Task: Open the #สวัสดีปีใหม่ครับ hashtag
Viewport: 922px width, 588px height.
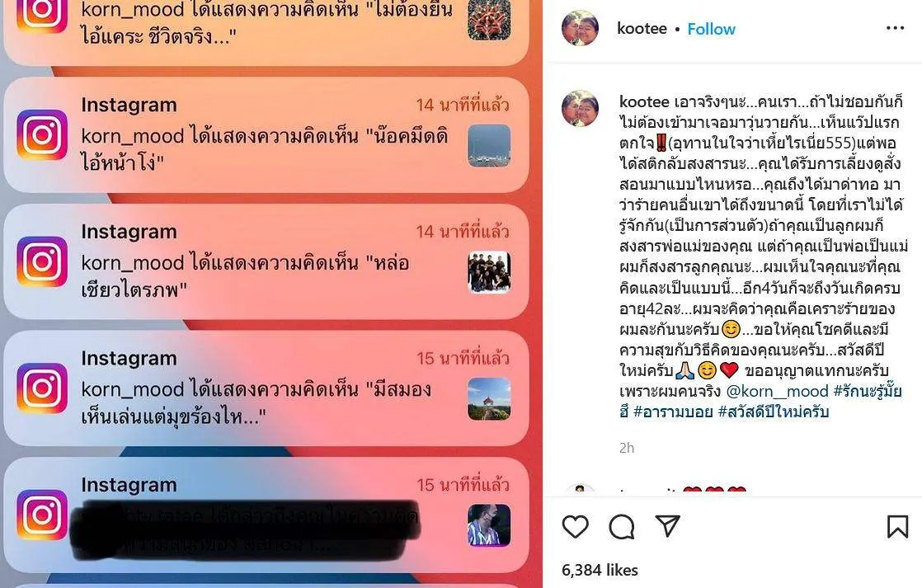Action: pos(774,412)
